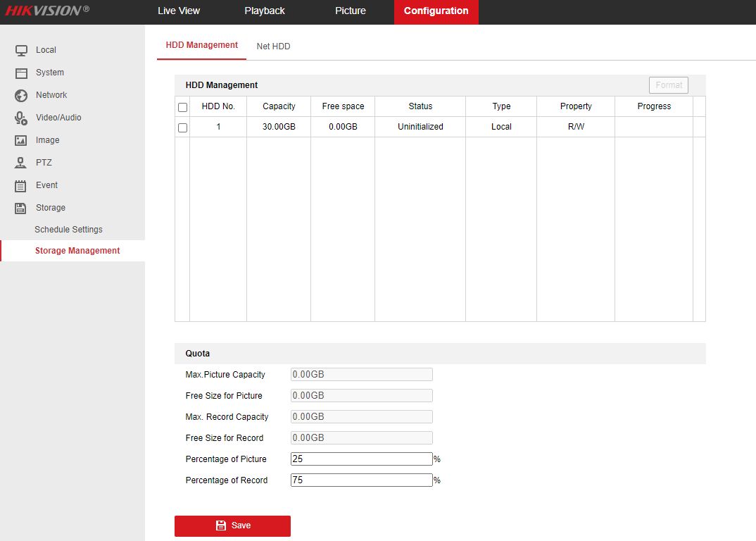Click the PTZ joystick icon
This screenshot has height=541, width=756.
point(21,163)
